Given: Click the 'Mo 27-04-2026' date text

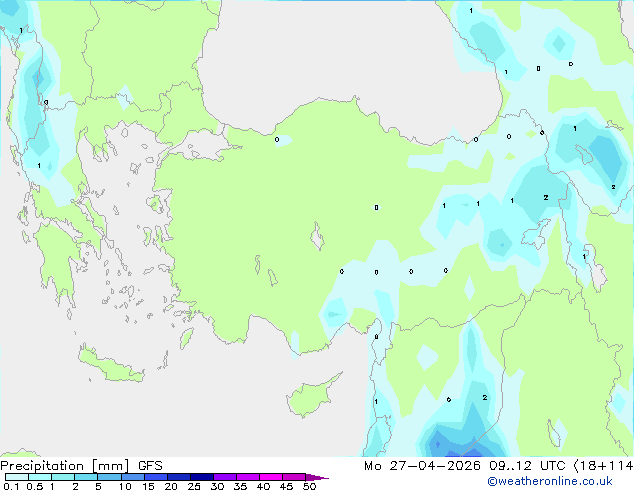Looking at the screenshot, I should click(x=422, y=466).
